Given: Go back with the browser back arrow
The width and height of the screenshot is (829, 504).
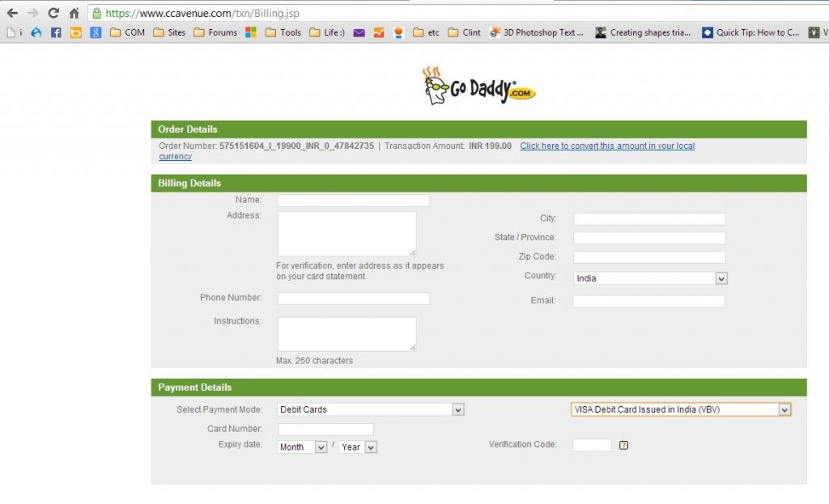Looking at the screenshot, I should (12, 13).
